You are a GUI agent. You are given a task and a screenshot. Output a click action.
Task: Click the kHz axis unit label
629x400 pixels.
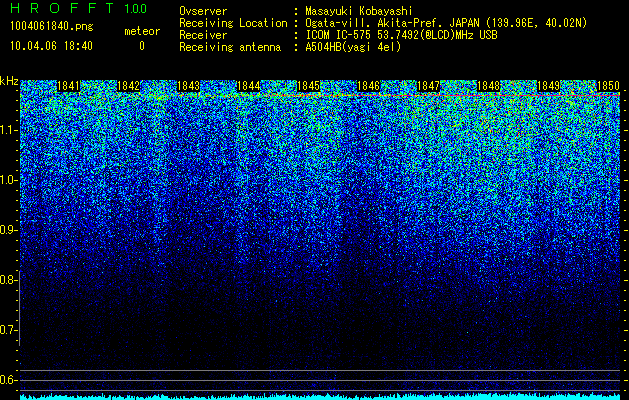coord(9,81)
